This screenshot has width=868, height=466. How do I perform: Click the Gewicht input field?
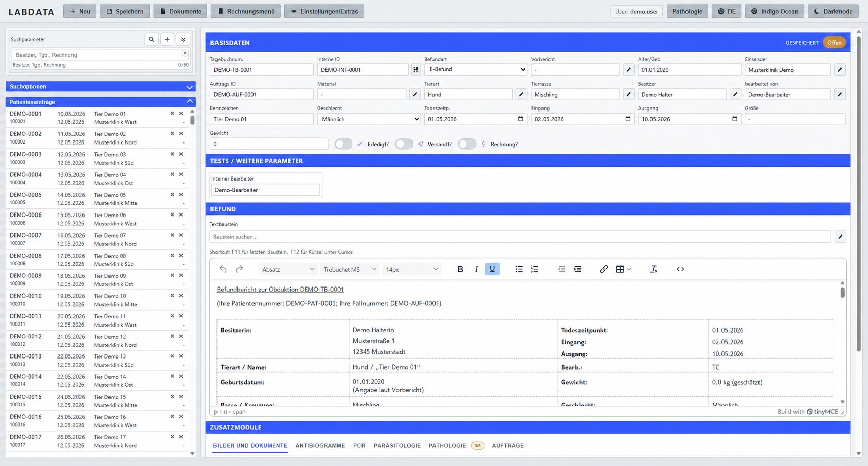pyautogui.click(x=269, y=144)
